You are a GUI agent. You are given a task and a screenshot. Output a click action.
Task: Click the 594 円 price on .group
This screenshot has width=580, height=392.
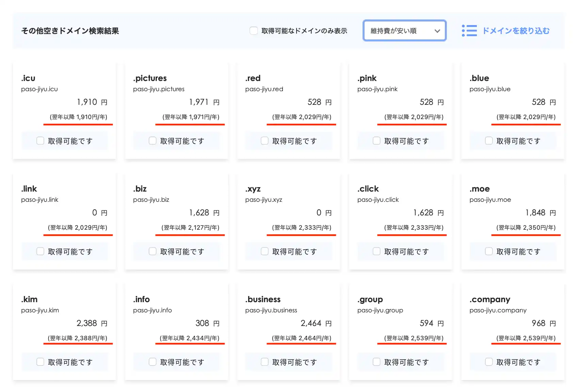(x=432, y=323)
